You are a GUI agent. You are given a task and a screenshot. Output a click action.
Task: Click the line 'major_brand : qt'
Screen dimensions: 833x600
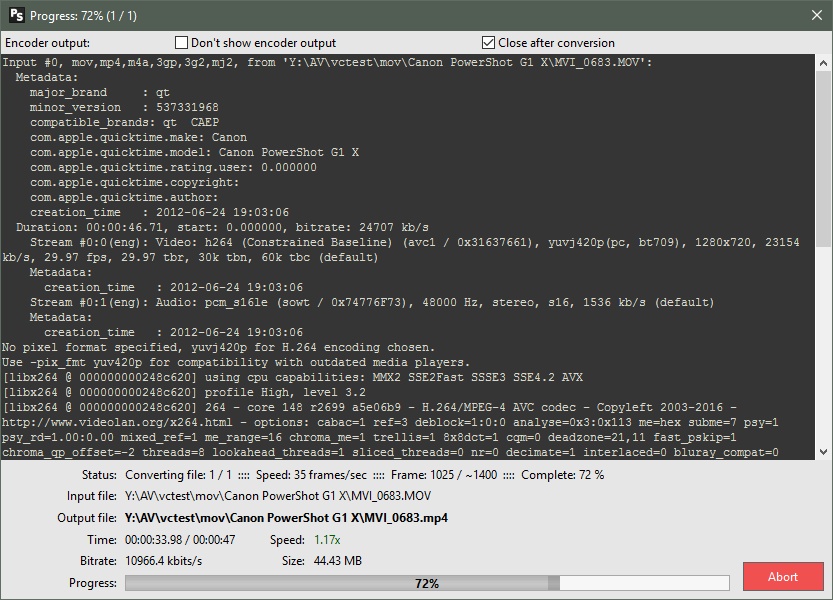[100, 92]
